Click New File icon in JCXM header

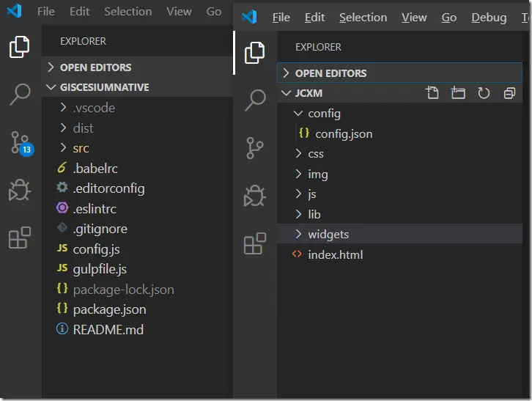tap(432, 93)
